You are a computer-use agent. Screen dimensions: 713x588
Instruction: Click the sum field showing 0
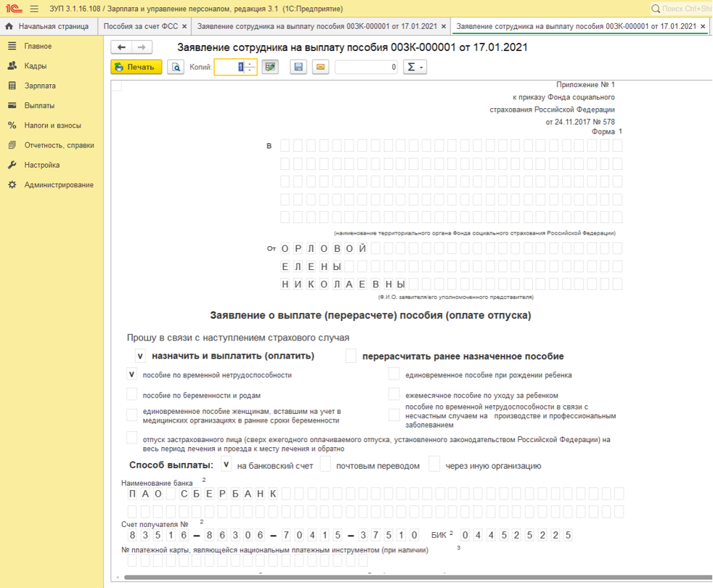pos(366,67)
